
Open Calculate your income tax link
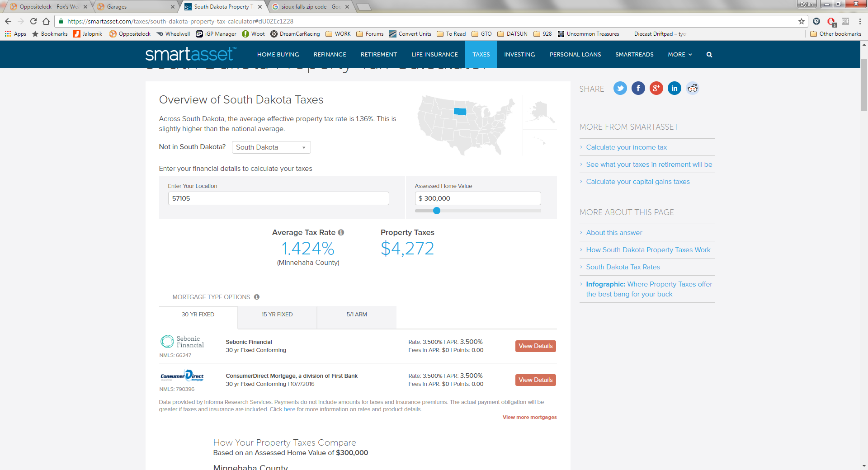(626, 147)
